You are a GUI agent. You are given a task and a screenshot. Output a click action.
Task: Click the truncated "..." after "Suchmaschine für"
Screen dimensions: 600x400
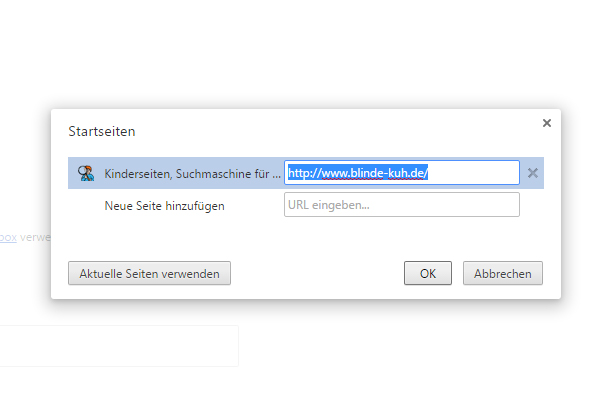tap(277, 174)
